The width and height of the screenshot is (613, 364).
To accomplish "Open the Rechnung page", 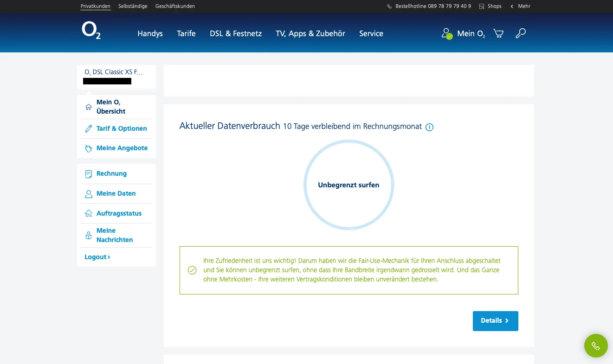I will pyautogui.click(x=111, y=174).
